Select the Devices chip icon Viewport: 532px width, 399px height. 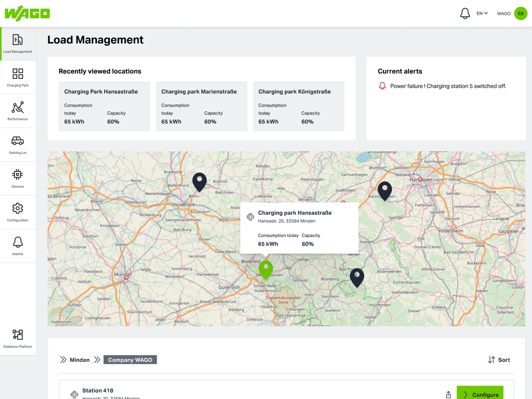click(x=18, y=174)
